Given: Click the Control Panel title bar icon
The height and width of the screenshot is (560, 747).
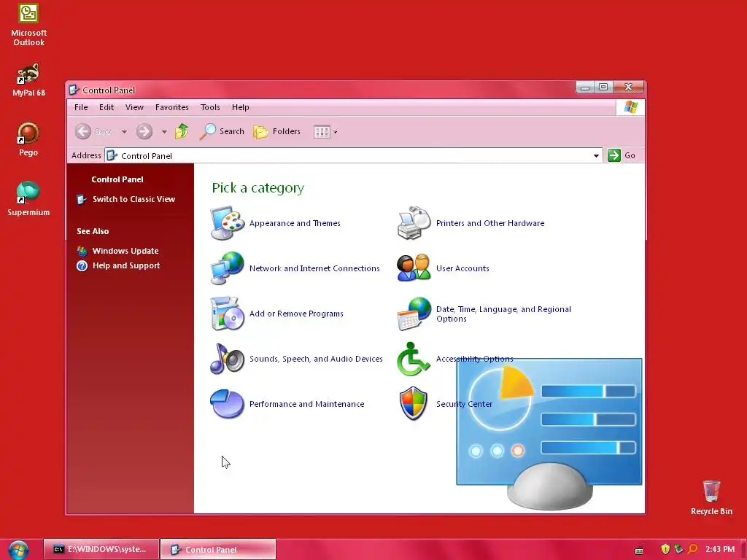Looking at the screenshot, I should (x=74, y=90).
